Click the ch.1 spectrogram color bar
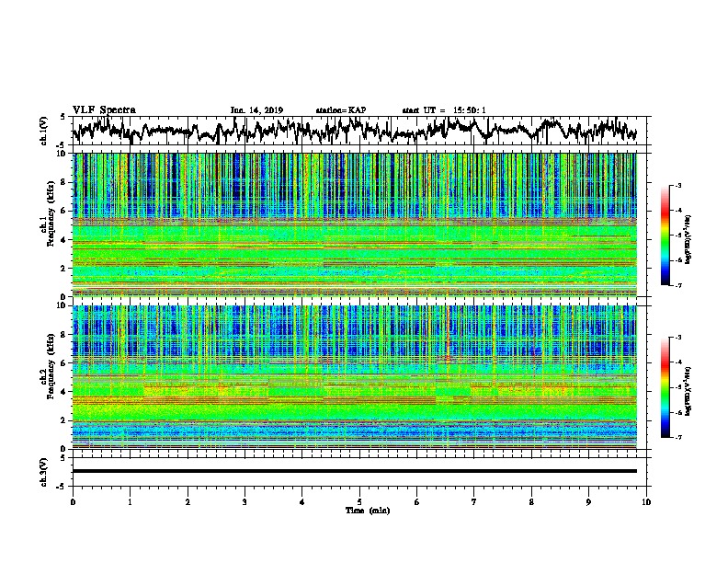Screen dimensions: 728x563 [x=665, y=236]
